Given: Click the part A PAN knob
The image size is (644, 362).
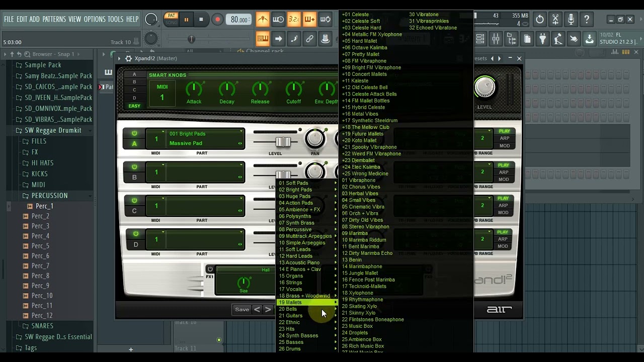Looking at the screenshot, I should (x=315, y=139).
